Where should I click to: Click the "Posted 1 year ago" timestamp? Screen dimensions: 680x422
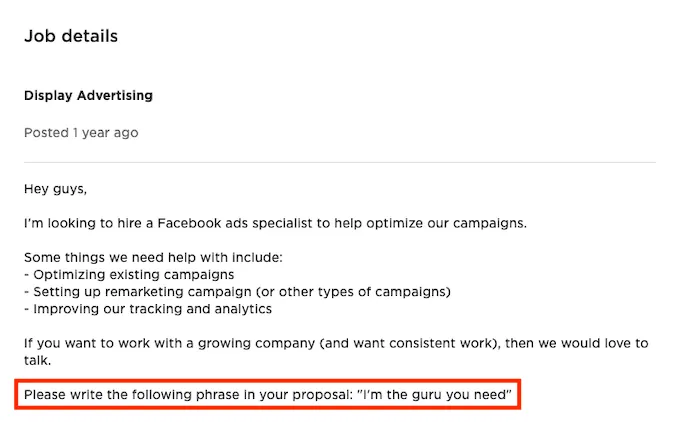(x=81, y=133)
